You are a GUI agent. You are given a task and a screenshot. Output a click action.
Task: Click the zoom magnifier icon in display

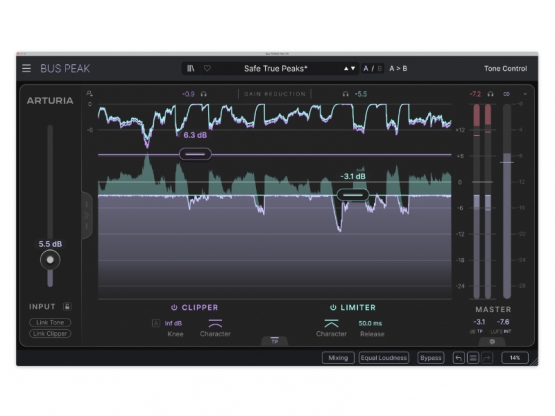pyautogui.click(x=90, y=93)
